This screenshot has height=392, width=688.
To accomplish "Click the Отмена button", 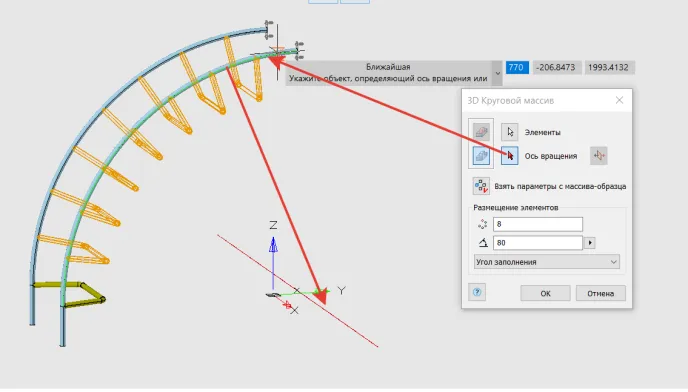I will coord(601,293).
